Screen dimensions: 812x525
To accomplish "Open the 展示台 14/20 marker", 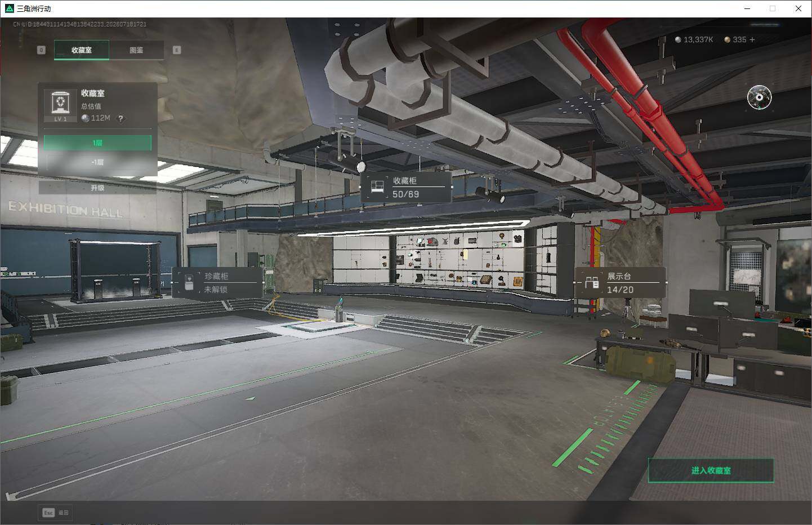I will tap(621, 282).
